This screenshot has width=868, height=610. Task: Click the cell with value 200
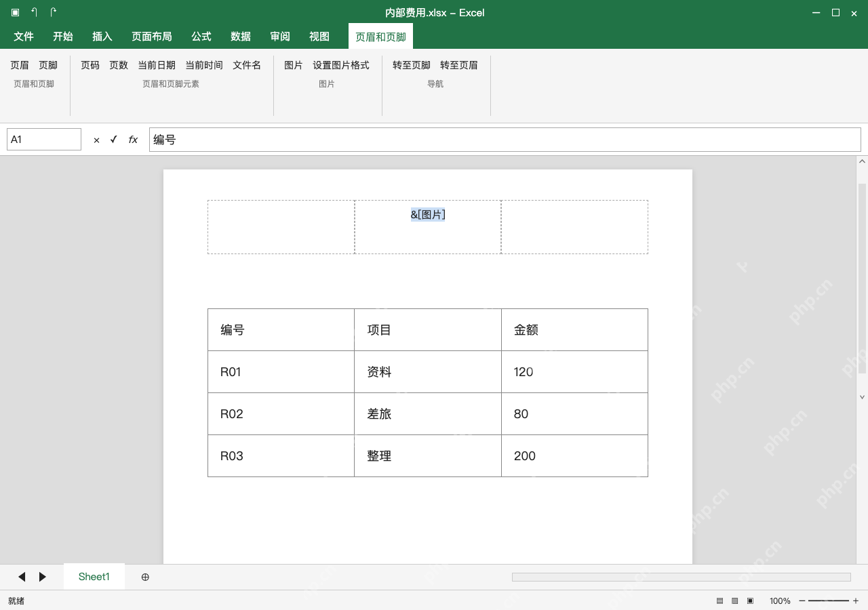(x=574, y=456)
